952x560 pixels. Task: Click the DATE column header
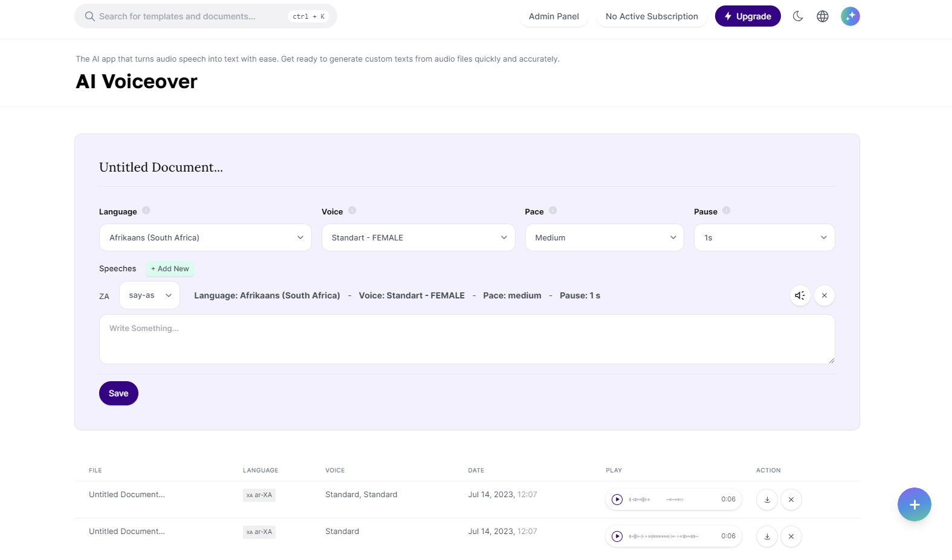pos(476,470)
